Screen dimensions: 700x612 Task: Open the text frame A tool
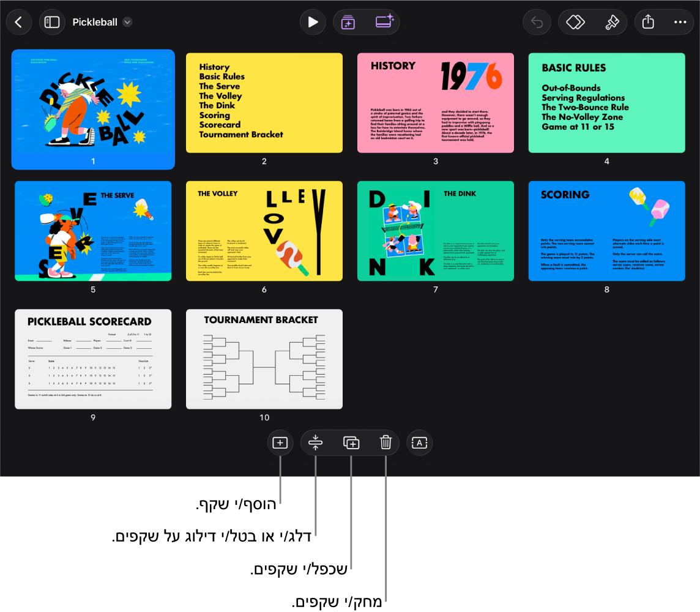point(420,443)
